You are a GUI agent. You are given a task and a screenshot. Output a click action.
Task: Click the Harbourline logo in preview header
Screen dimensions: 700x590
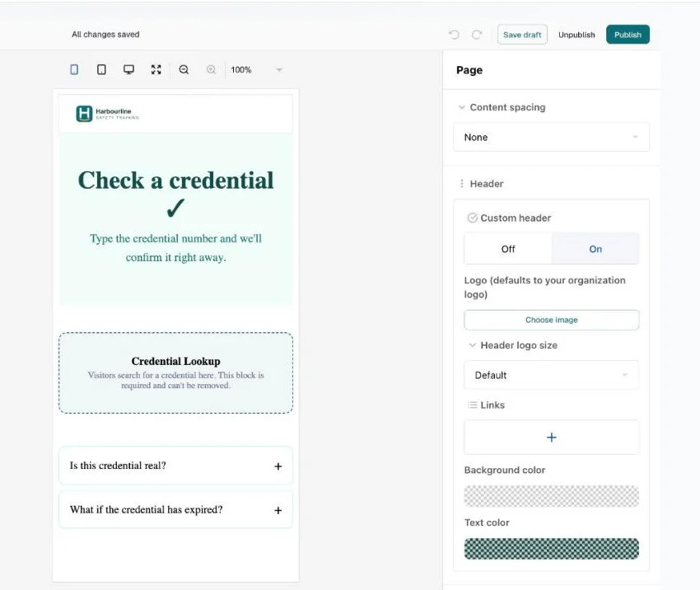point(108,114)
